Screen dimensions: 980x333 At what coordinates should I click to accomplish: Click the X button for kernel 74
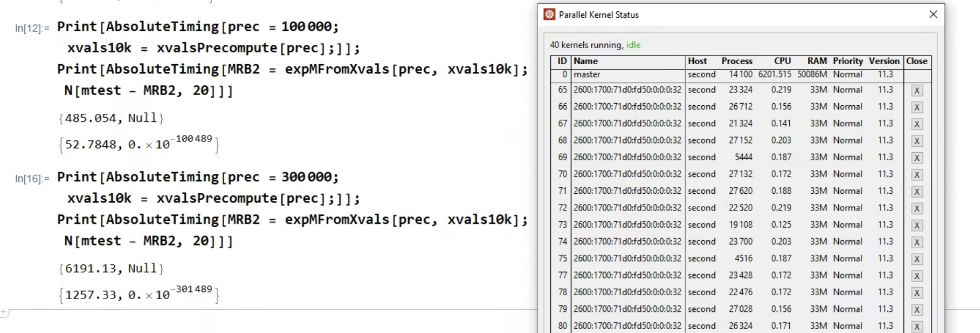click(916, 242)
